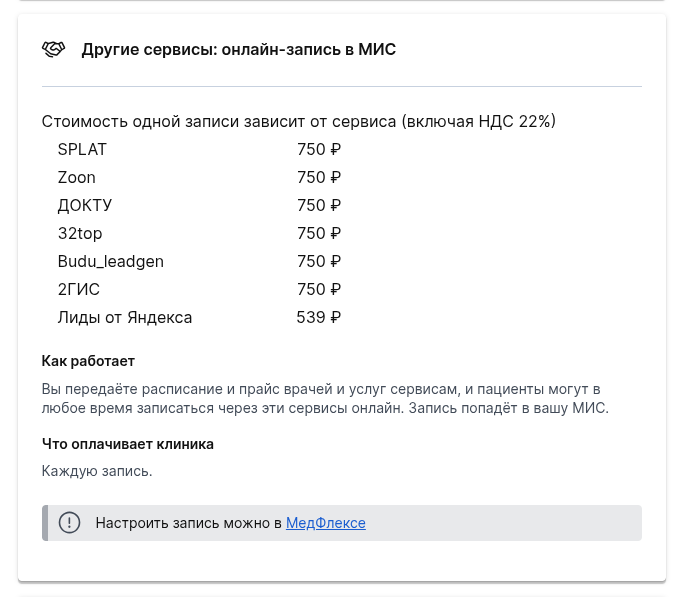Image resolution: width=681 pixels, height=597 pixels.
Task: Click the SPLAT 750 ₽ price
Action: 318,149
